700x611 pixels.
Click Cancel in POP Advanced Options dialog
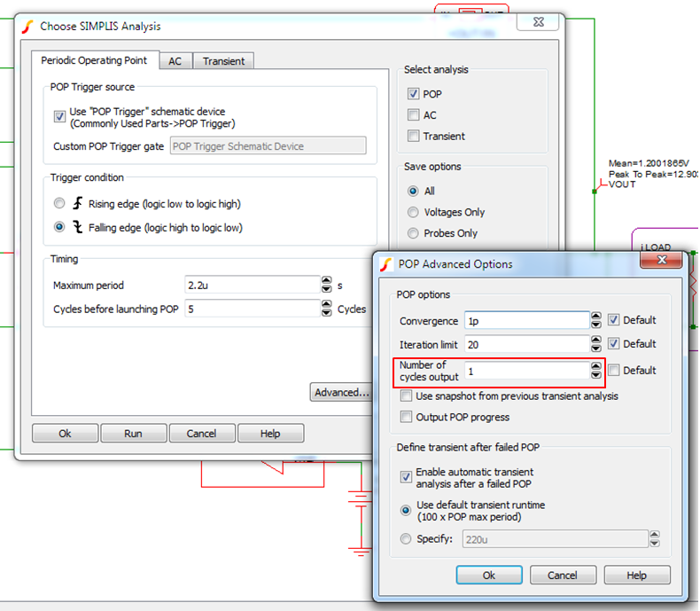(563, 576)
